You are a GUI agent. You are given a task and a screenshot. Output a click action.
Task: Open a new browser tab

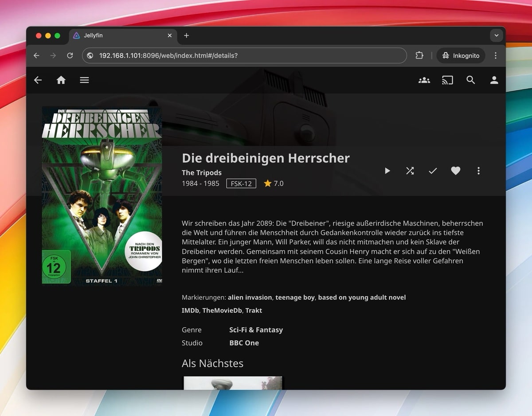[x=186, y=35]
